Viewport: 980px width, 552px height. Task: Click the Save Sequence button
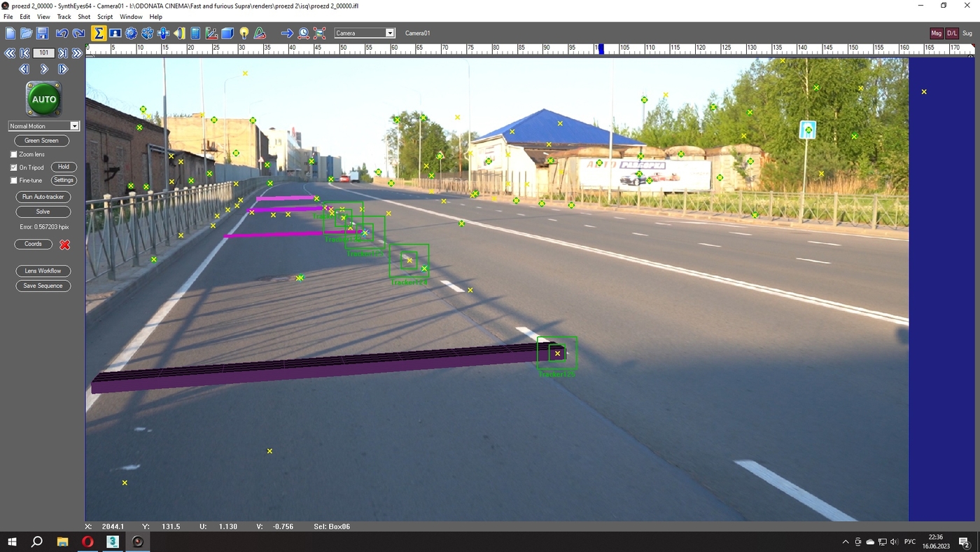43,286
